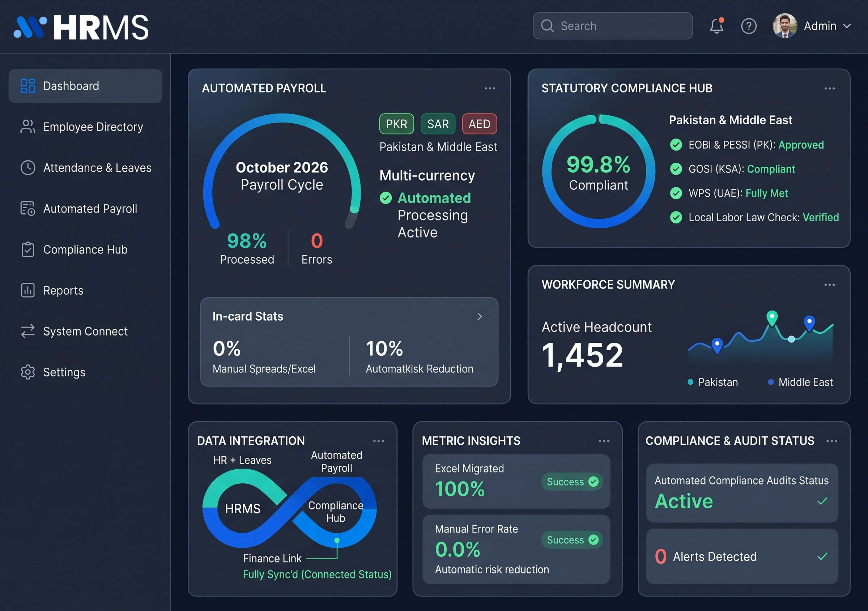Click the Admin profile avatar
This screenshot has height=611, width=868.
pyautogui.click(x=785, y=26)
